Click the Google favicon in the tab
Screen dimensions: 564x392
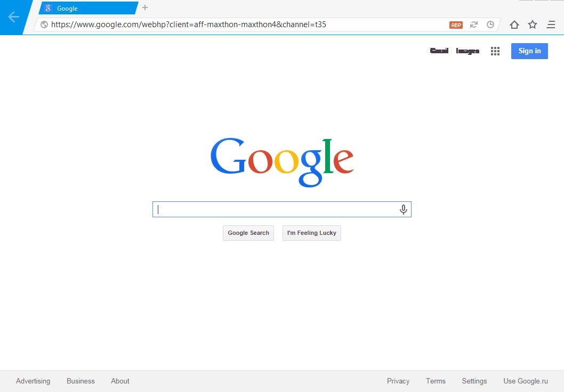(48, 8)
